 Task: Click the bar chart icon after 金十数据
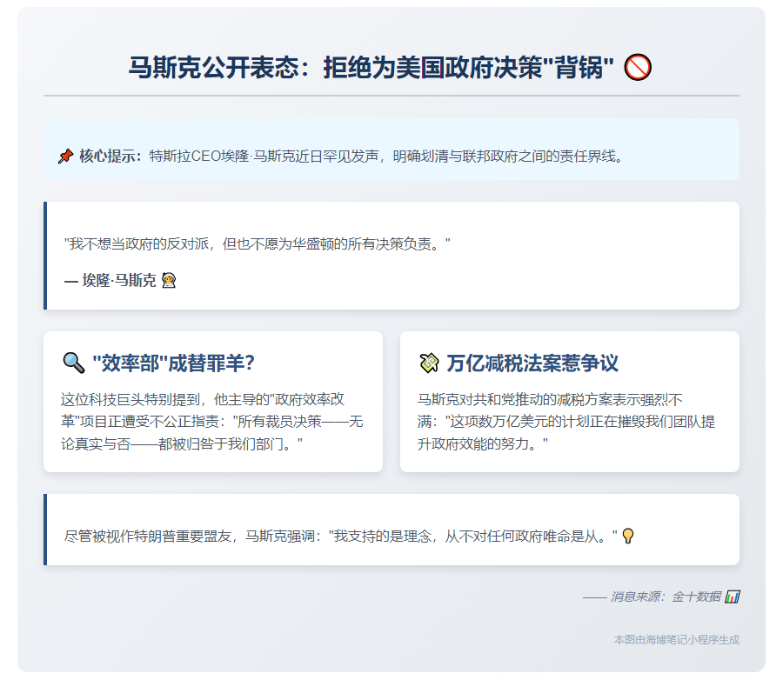point(732,597)
